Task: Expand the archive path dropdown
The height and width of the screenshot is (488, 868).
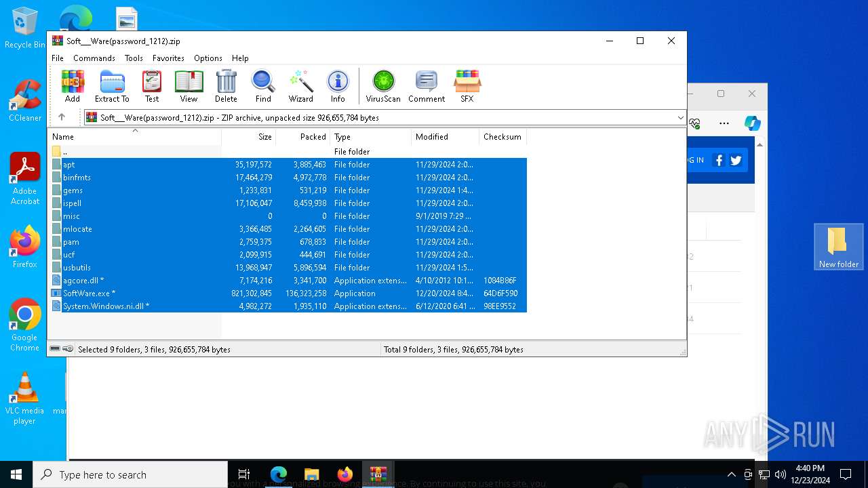Action: tap(680, 117)
